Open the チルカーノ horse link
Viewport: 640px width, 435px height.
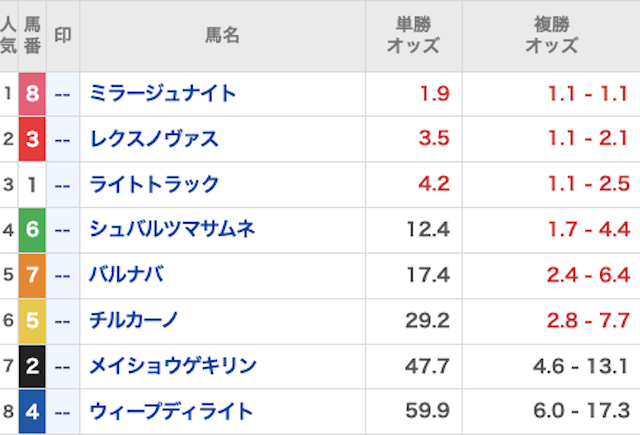tap(134, 321)
